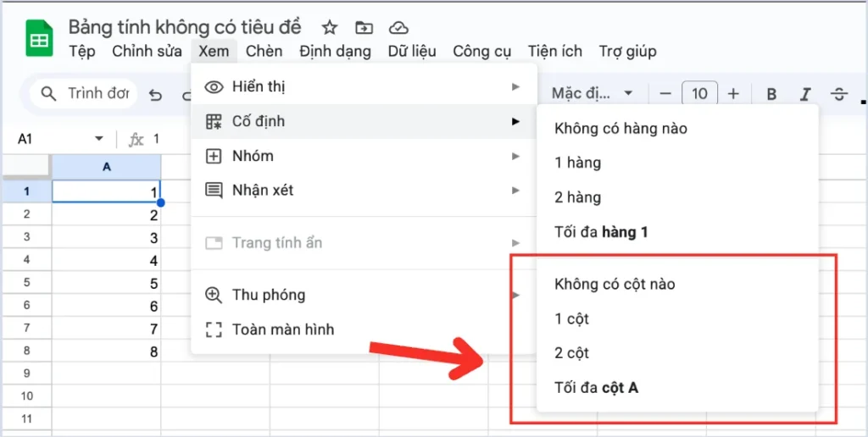Screen dimensions: 868x437
Task: Star the spreadsheet title
Action: (330, 27)
